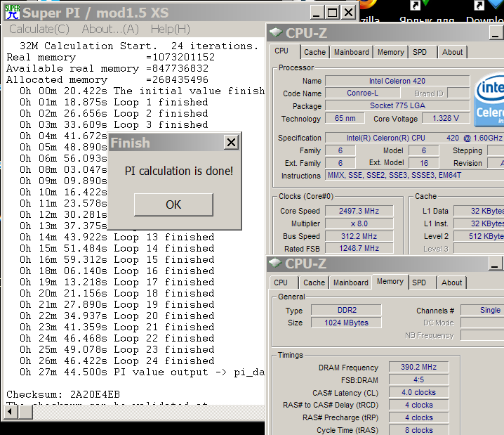Switch to Memory tab in upper CPU-Z window

point(391,52)
